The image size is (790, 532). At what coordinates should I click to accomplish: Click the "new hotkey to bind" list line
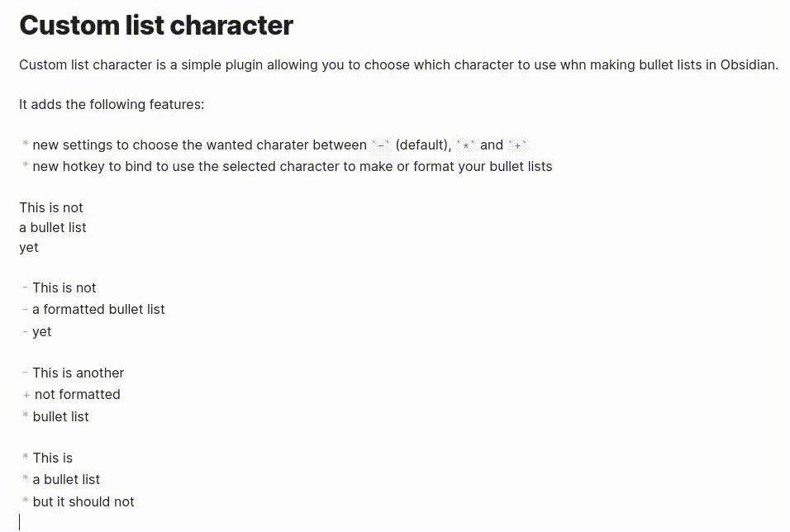point(292,167)
